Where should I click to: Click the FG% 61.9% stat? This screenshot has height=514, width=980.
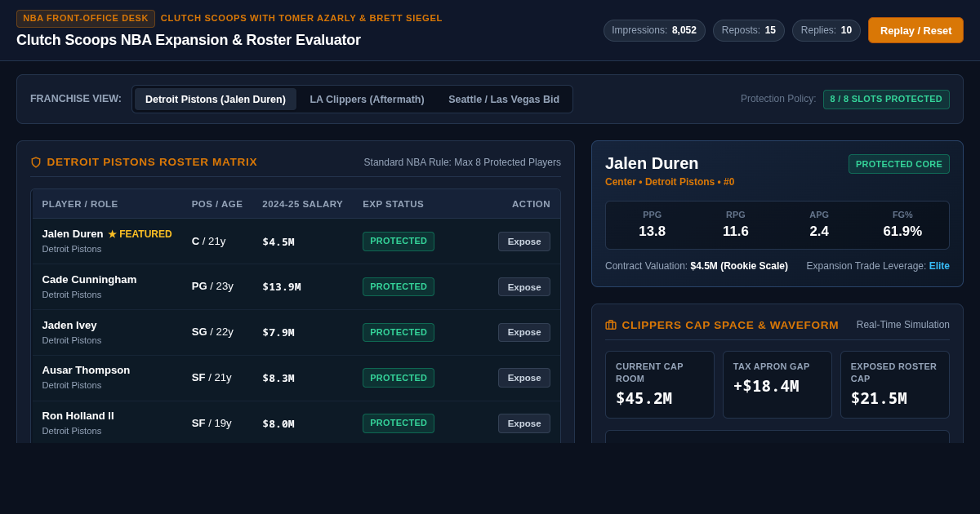click(x=902, y=224)
